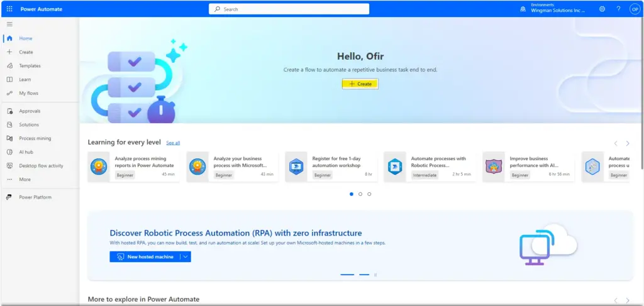Click the Templates icon in sidebar
The image size is (644, 306).
[9, 65]
